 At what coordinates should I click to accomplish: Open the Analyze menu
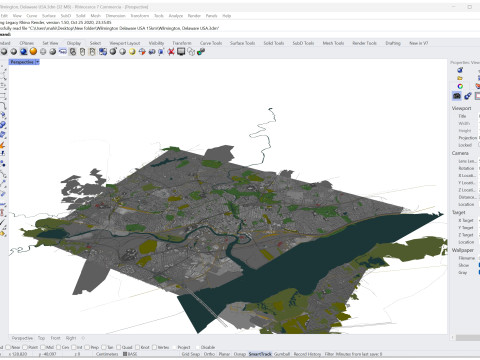click(x=176, y=16)
